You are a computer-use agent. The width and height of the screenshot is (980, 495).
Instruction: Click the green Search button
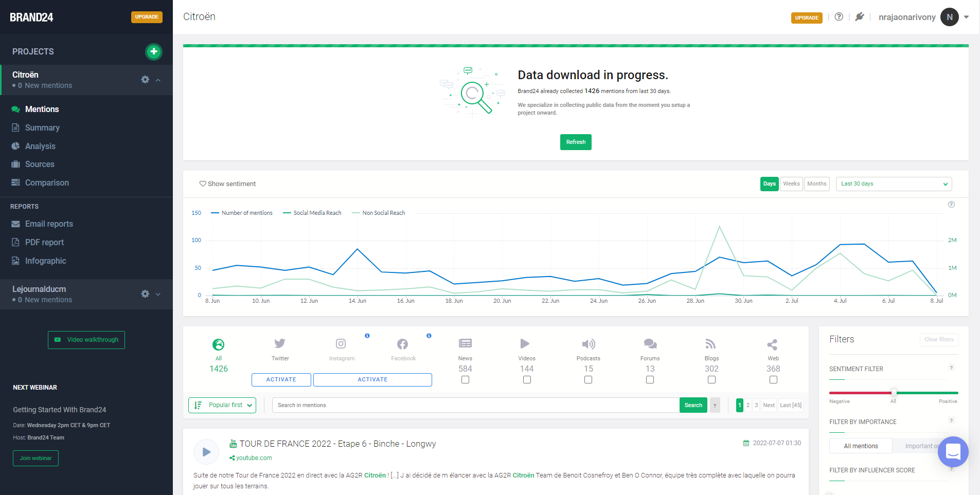(x=693, y=405)
